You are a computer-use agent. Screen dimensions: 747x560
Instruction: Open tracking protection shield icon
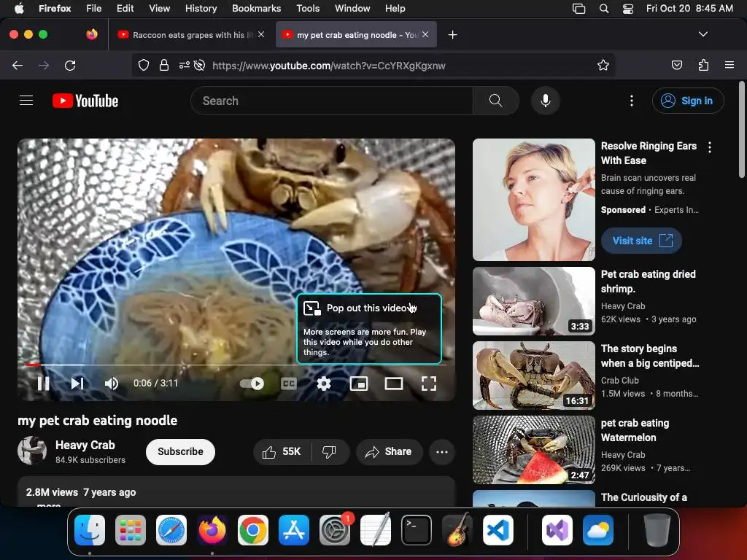(144, 65)
